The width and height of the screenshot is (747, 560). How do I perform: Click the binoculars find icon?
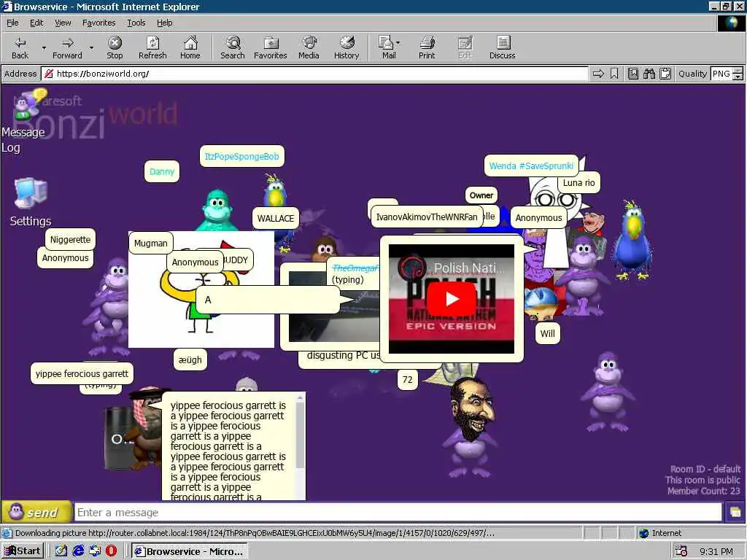pyautogui.click(x=649, y=74)
